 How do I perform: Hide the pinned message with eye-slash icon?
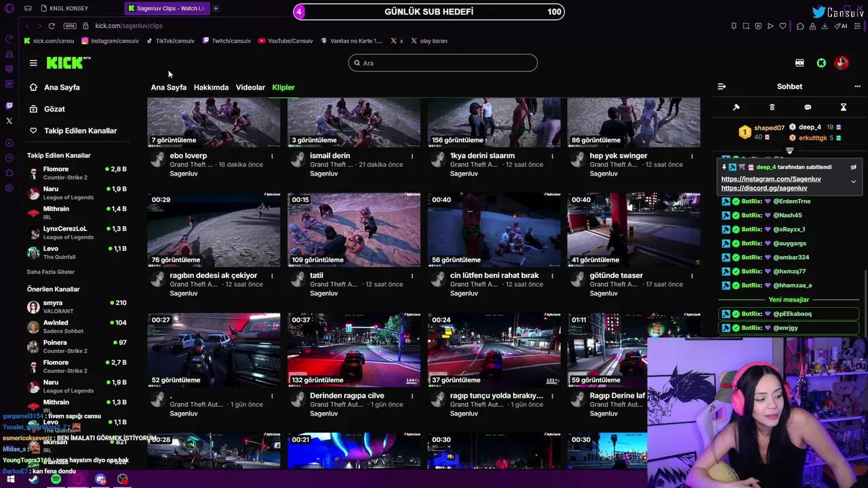(853, 167)
